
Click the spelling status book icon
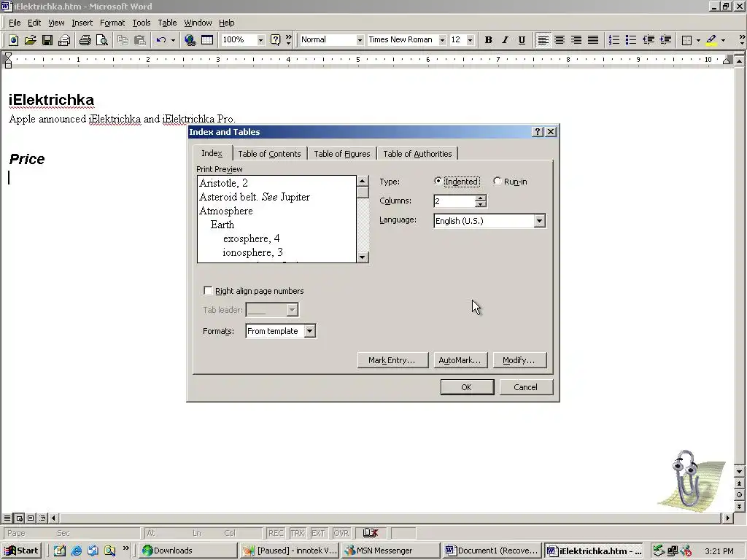click(370, 533)
